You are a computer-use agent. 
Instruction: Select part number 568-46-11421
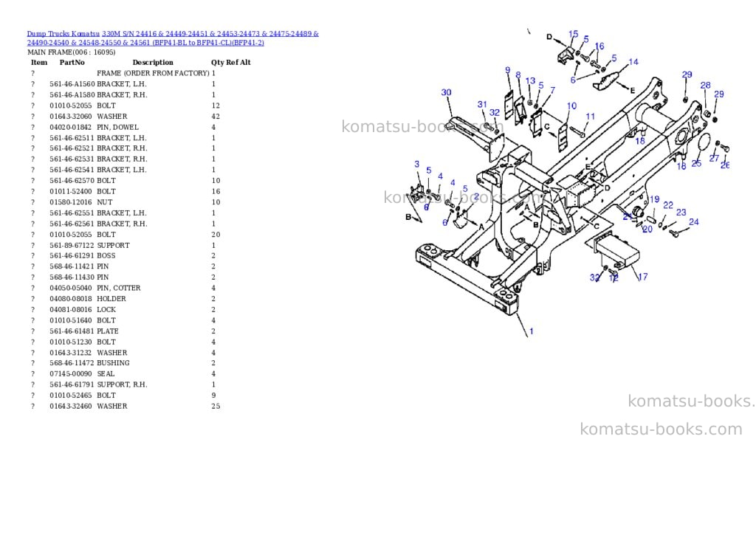point(72,266)
